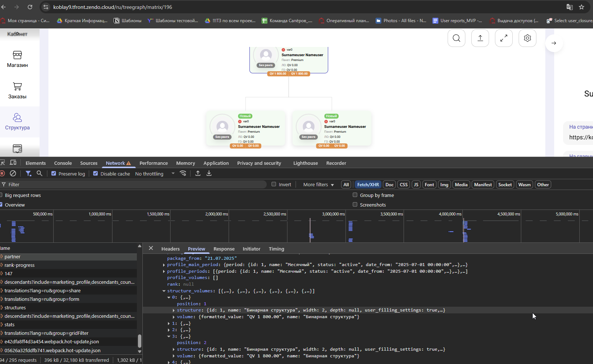Open tree settings gear button

click(x=528, y=38)
